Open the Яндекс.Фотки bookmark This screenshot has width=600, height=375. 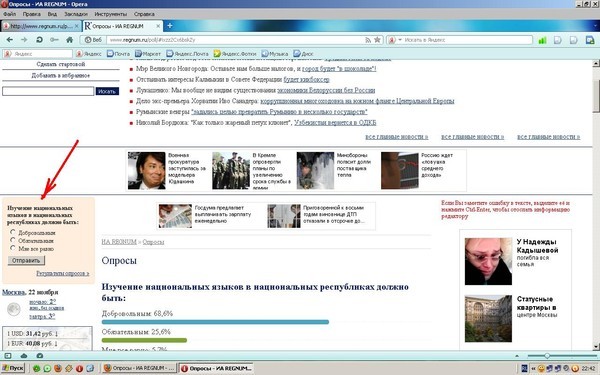click(x=235, y=54)
